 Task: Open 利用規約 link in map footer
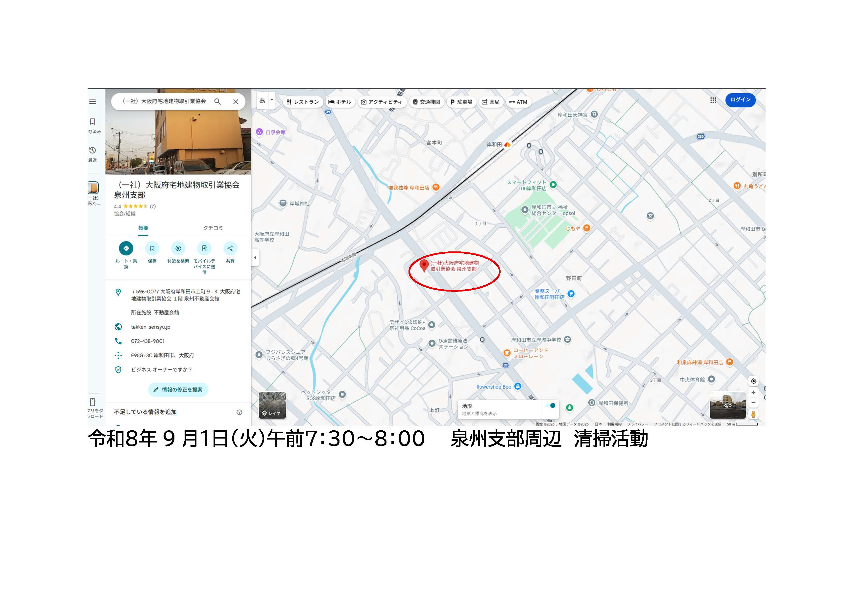(614, 424)
